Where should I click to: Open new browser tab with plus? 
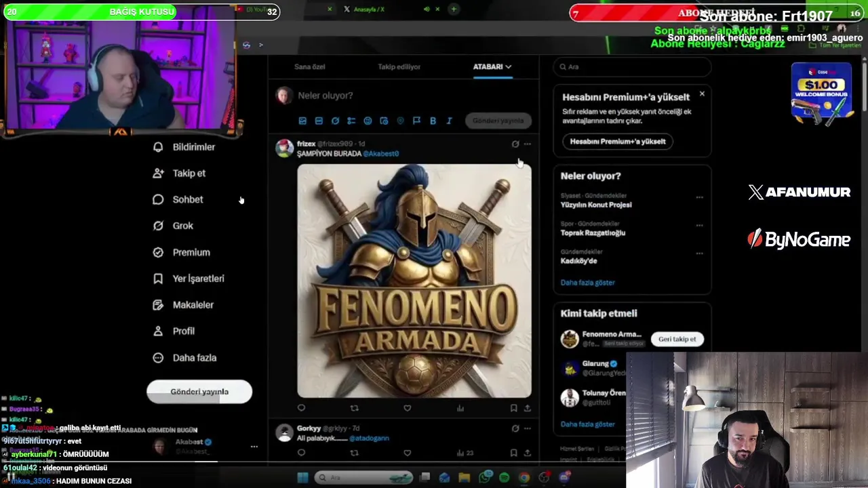(454, 9)
